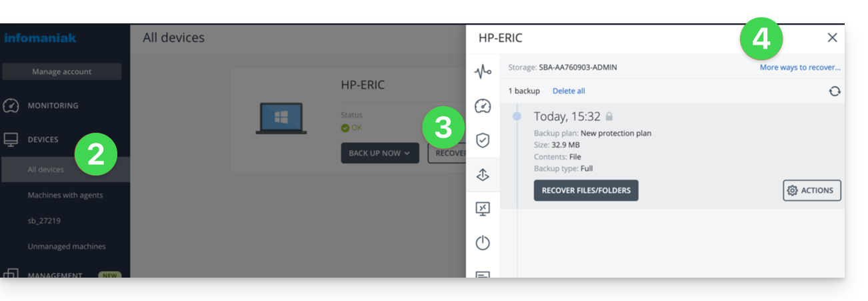Click the HP-ERIC laptop thumbnail
Image resolution: width=868 pixels, height=301 pixels.
[x=281, y=119]
